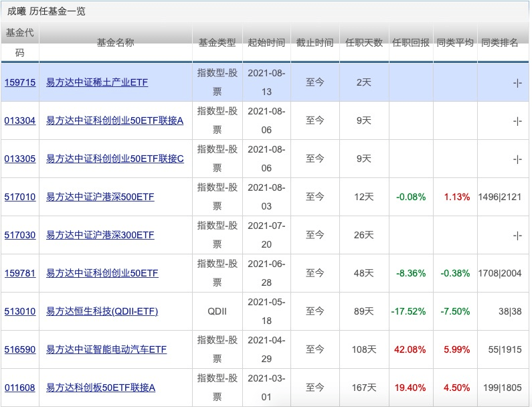Open fund code link 516590
The image size is (532, 407).
click(x=20, y=349)
